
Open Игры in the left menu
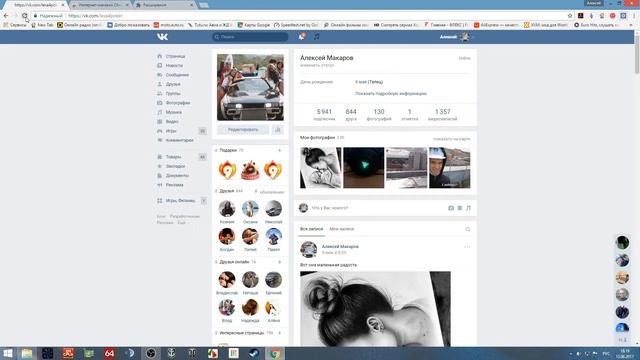click(x=171, y=131)
